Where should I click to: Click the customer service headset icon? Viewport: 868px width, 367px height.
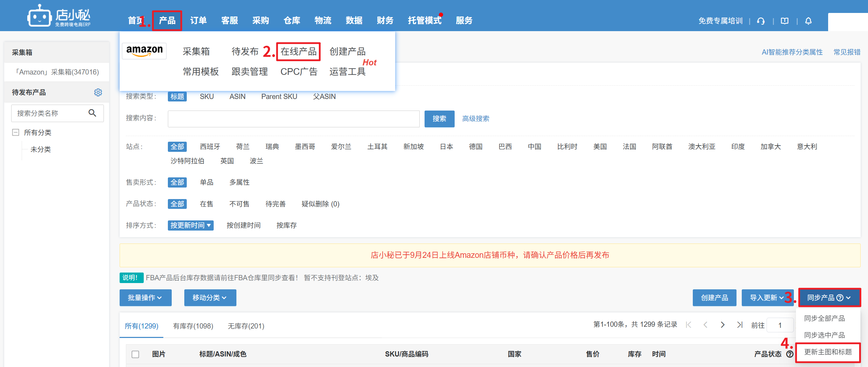pyautogui.click(x=761, y=21)
